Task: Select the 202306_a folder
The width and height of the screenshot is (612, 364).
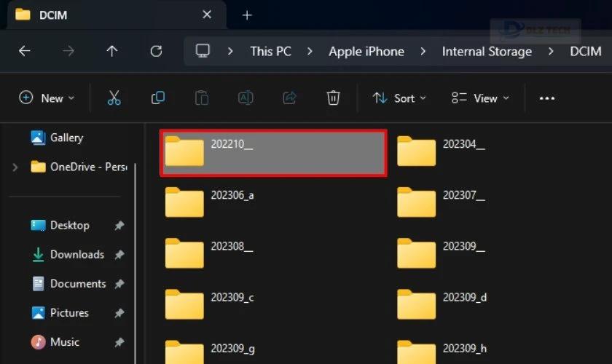Action: point(210,202)
